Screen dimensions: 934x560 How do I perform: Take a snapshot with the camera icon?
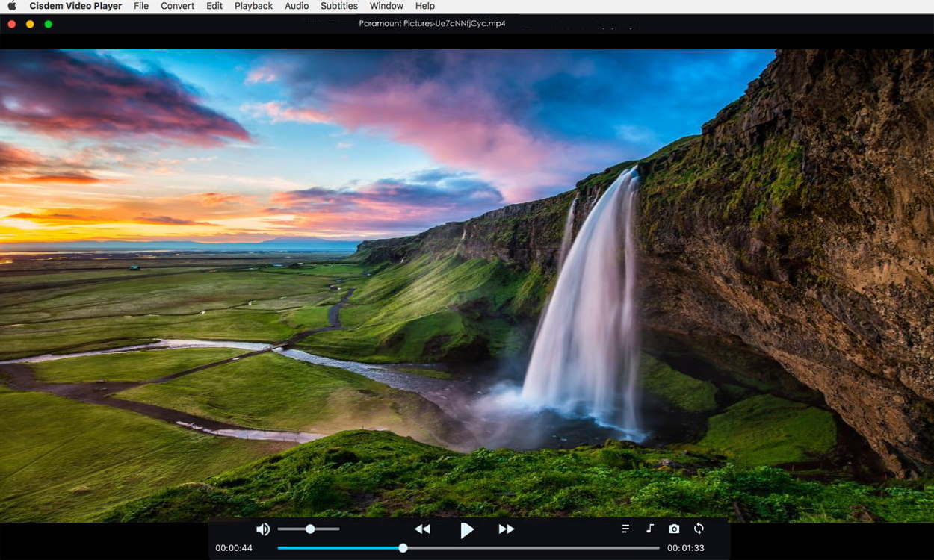click(674, 529)
